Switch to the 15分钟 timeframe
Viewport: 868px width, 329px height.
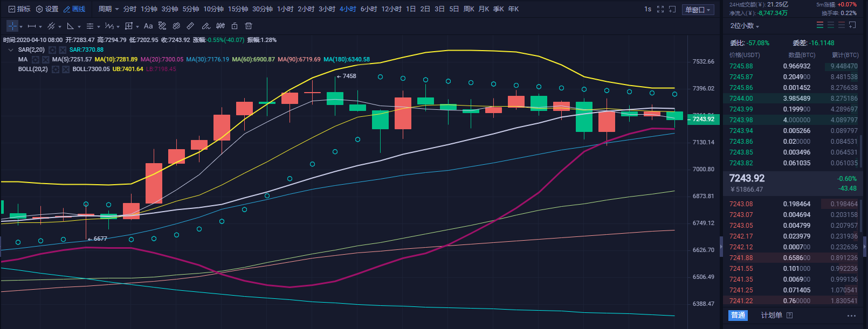(238, 9)
